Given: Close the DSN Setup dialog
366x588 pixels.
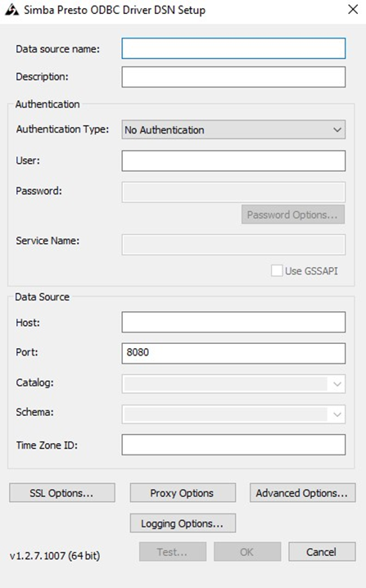Looking at the screenshot, I should (353, 10).
